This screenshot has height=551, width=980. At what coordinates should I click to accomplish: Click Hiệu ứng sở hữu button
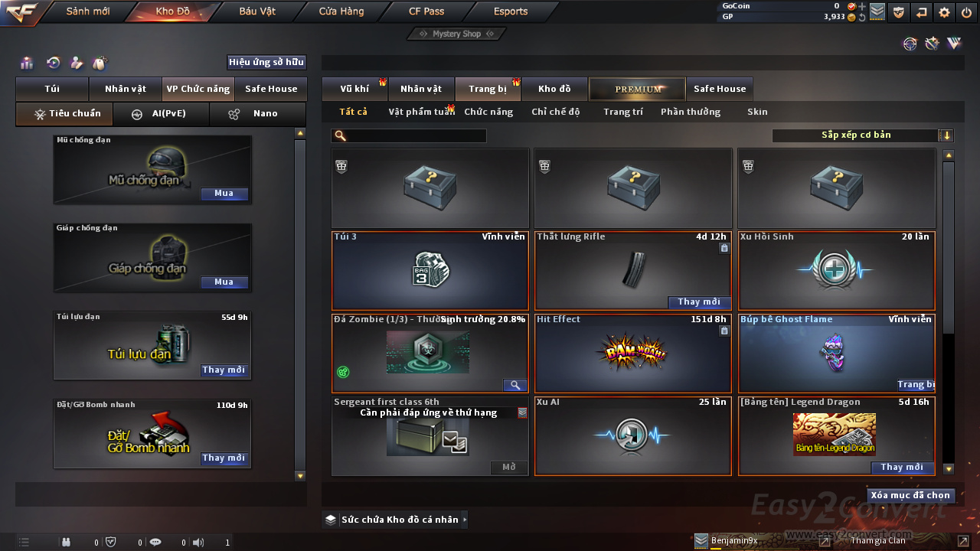(266, 63)
